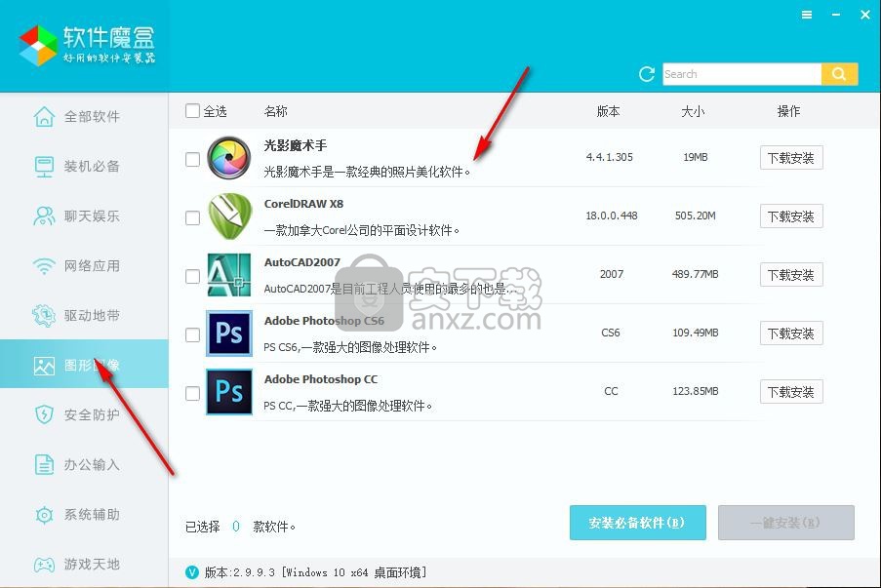
Task: Click the 全部软件 home icon
Action: pos(44,117)
